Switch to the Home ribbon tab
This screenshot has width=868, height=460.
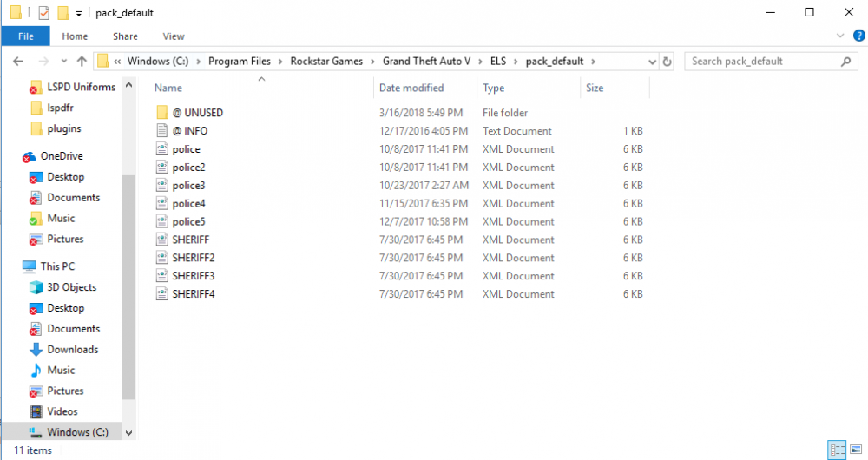pos(75,36)
